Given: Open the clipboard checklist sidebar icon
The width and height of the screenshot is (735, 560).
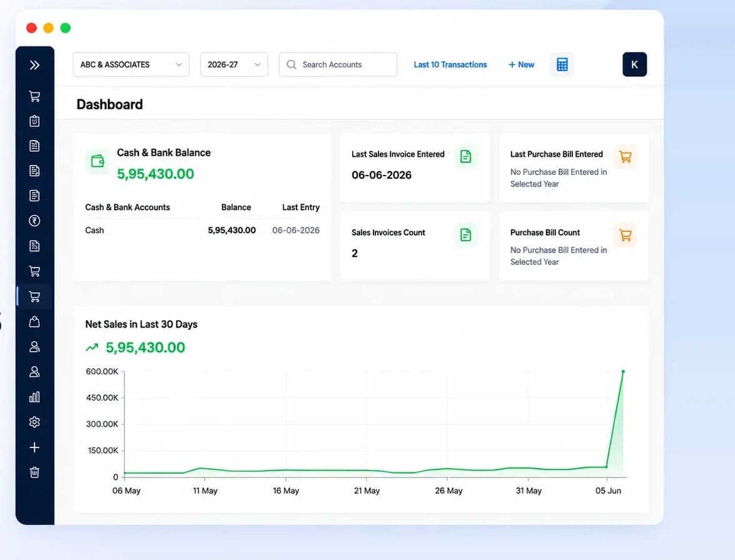Looking at the screenshot, I should (x=34, y=121).
